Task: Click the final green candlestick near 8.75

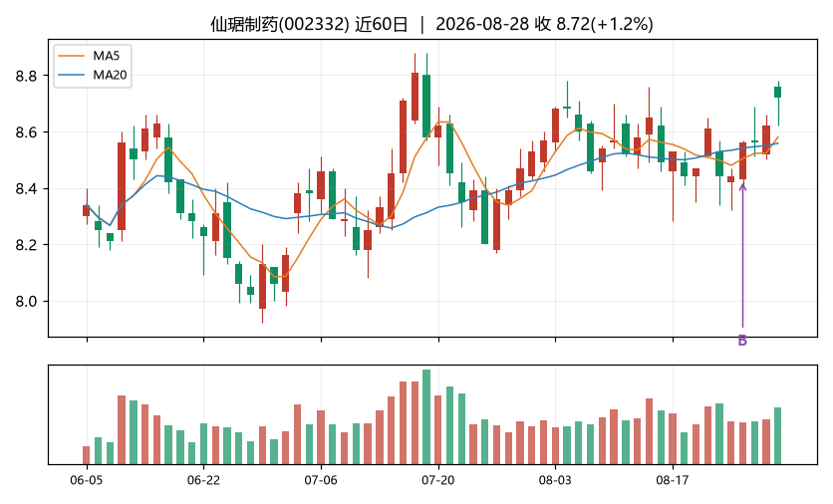Action: [x=778, y=92]
